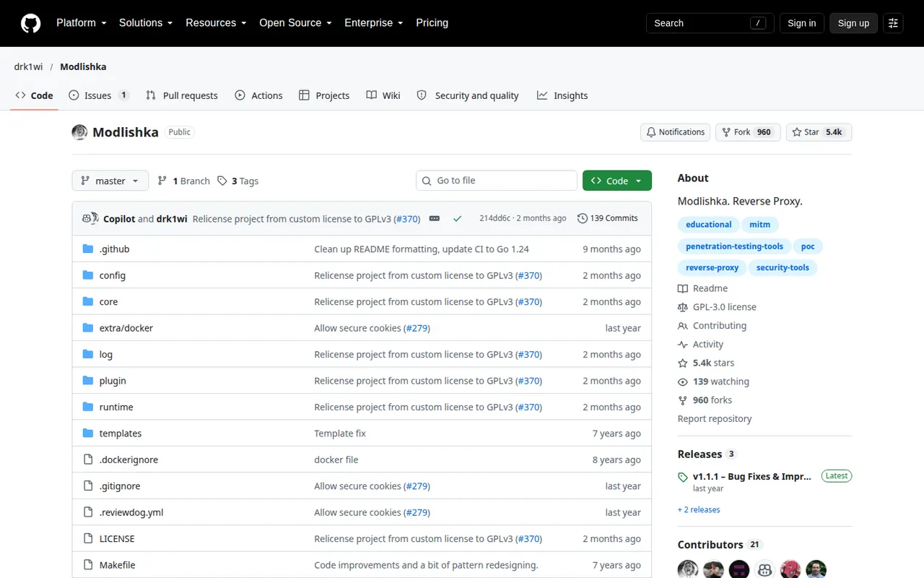Click the GPL-3.0 license scale icon
The height and width of the screenshot is (578, 924).
click(x=683, y=307)
